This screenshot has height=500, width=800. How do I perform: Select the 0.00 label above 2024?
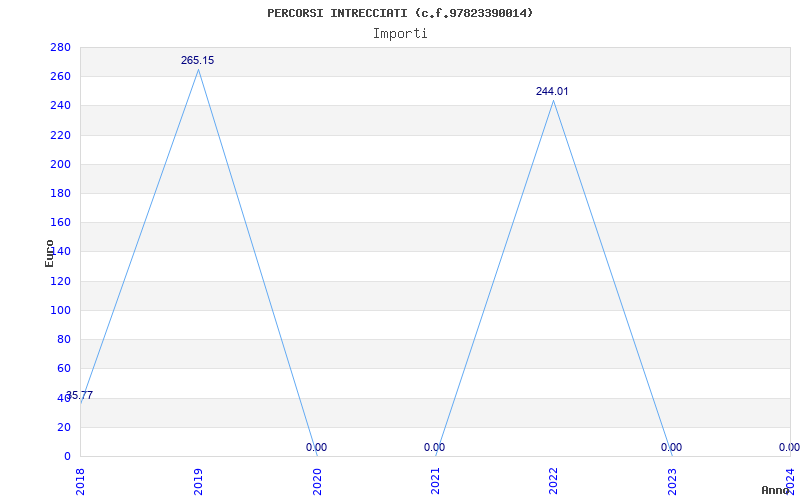click(x=789, y=447)
